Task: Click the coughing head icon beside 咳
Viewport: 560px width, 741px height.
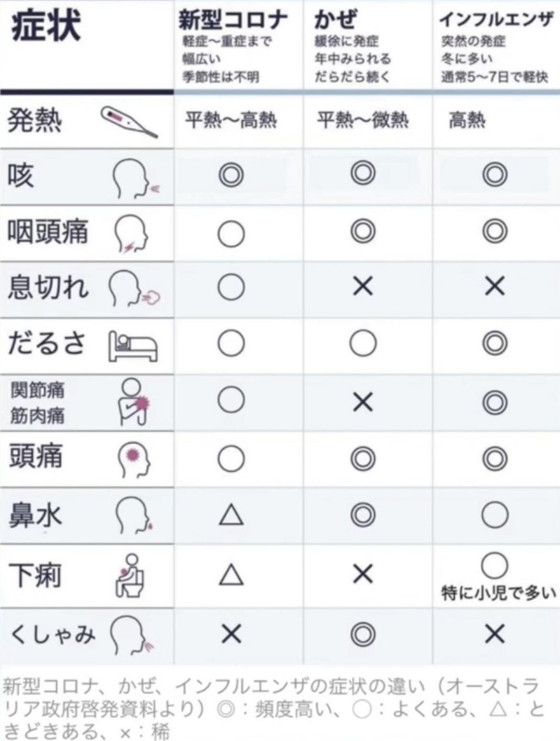Action: [x=134, y=178]
